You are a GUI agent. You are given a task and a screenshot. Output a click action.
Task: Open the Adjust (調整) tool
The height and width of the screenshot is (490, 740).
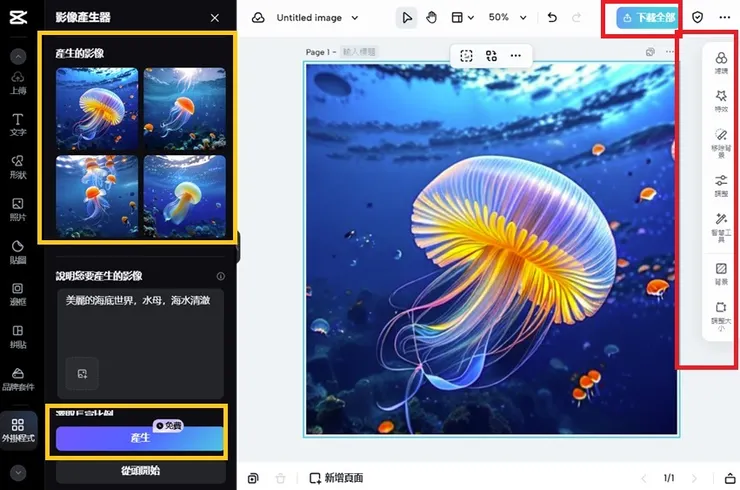click(721, 186)
